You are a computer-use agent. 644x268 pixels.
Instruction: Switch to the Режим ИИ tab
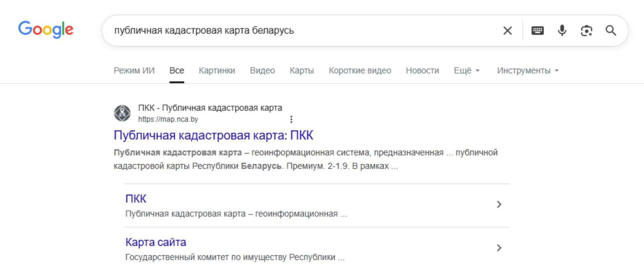coord(134,70)
